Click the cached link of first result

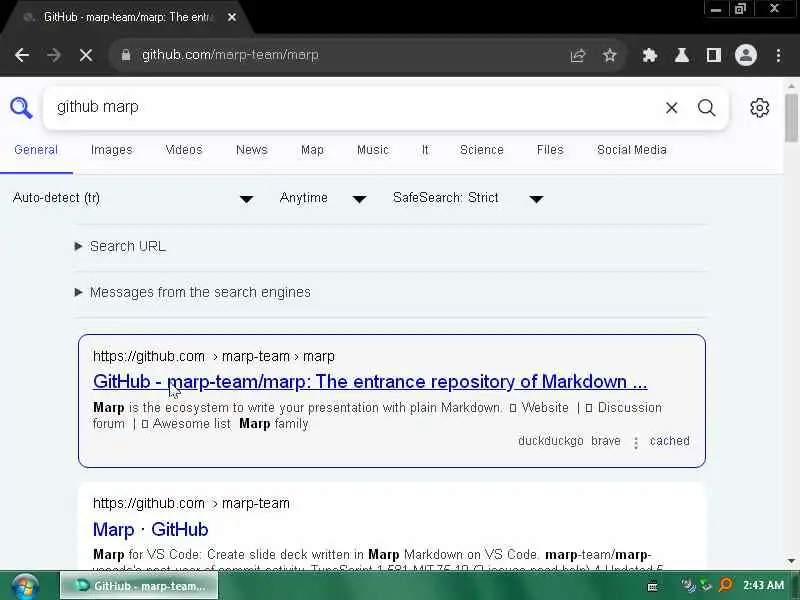tap(669, 441)
